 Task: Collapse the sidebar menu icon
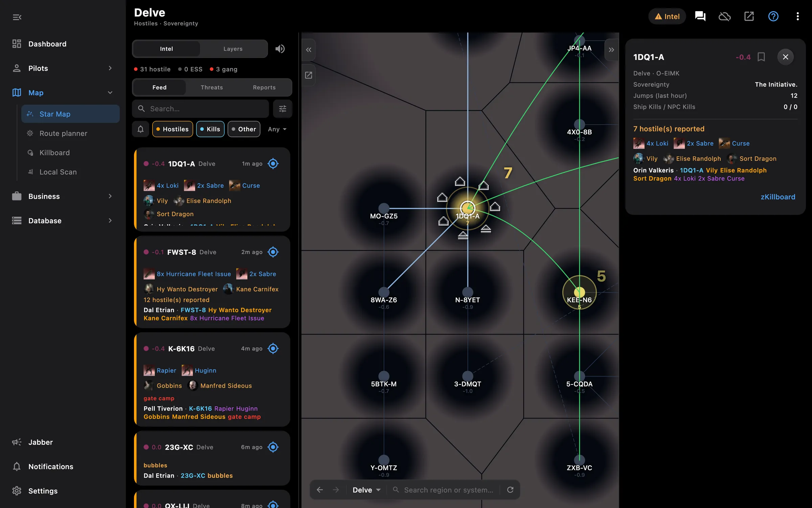(17, 17)
